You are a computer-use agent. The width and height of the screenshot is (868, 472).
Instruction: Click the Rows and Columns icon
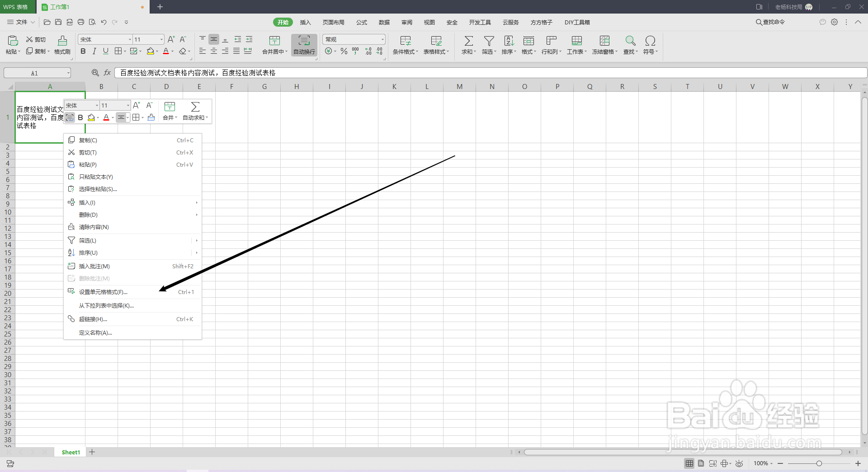(x=551, y=41)
